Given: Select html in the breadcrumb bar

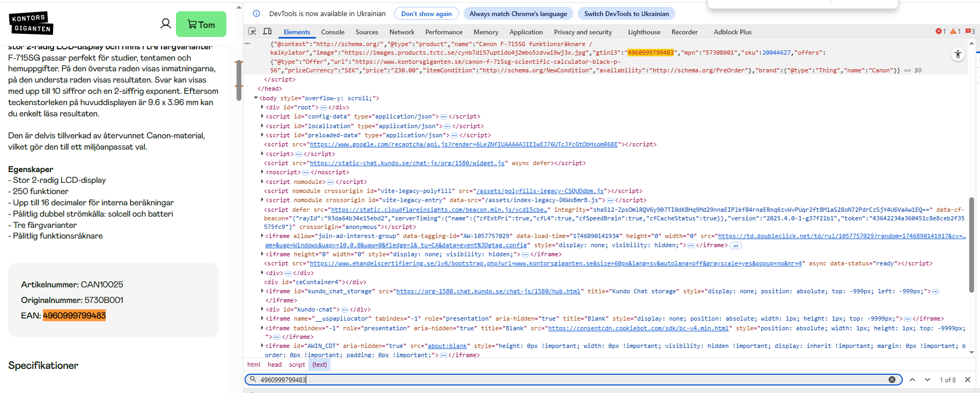Looking at the screenshot, I should click(254, 365).
